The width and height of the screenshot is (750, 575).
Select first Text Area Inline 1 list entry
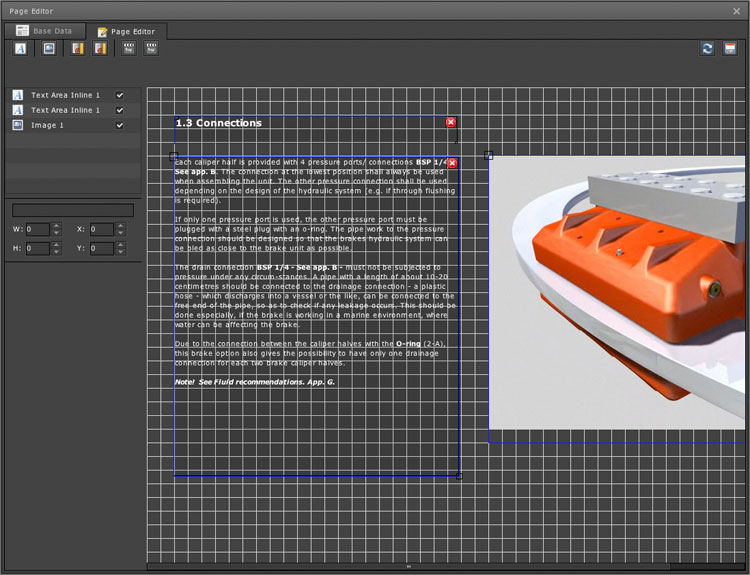pyautogui.click(x=65, y=95)
